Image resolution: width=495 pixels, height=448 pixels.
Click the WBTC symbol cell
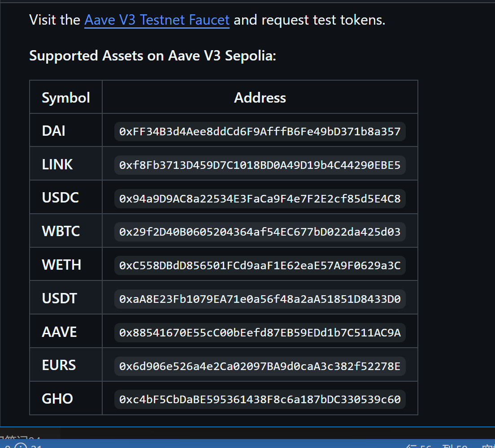[x=61, y=232]
